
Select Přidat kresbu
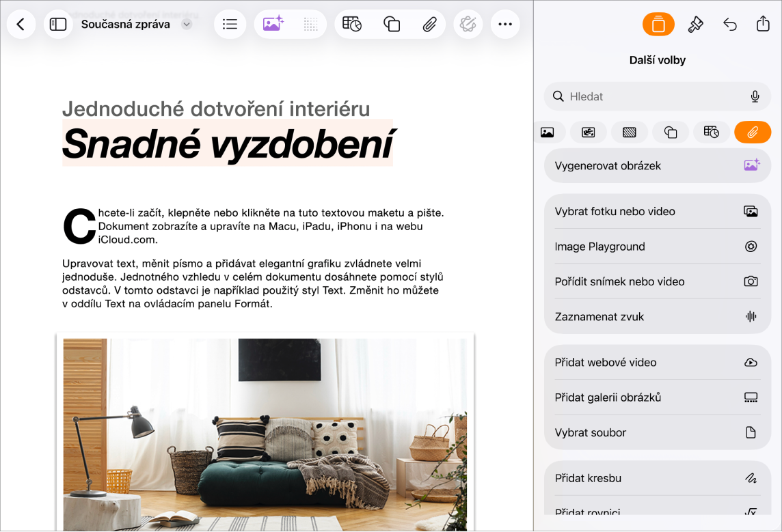point(658,478)
